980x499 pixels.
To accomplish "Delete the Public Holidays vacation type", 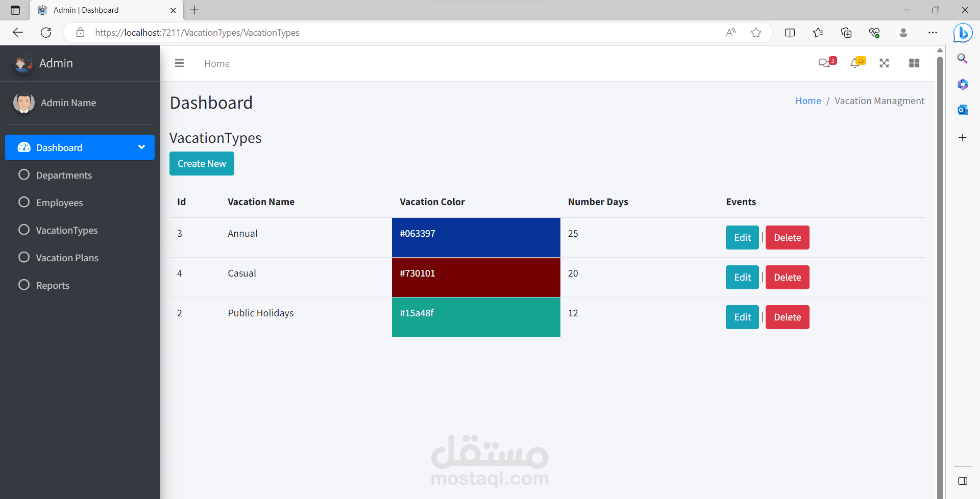I will click(x=787, y=317).
